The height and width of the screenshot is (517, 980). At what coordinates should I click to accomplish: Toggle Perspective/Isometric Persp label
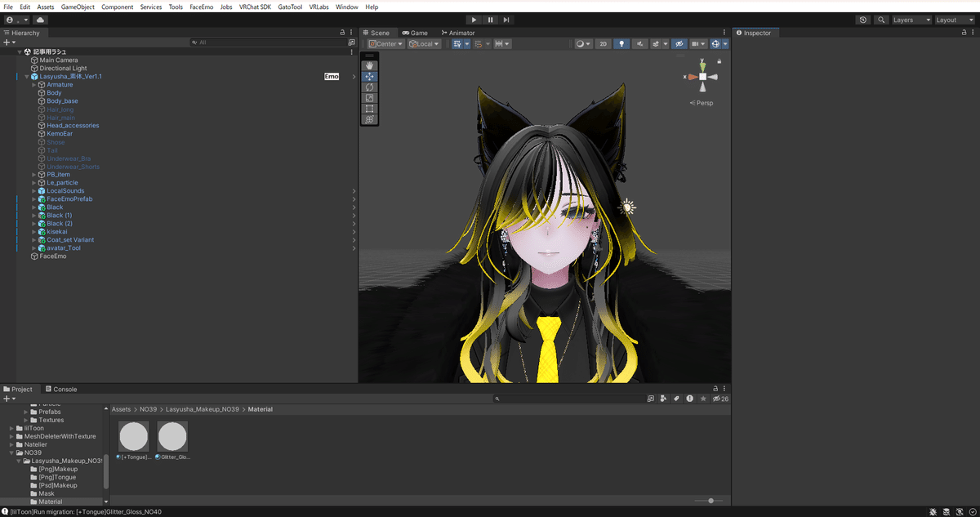coord(702,103)
